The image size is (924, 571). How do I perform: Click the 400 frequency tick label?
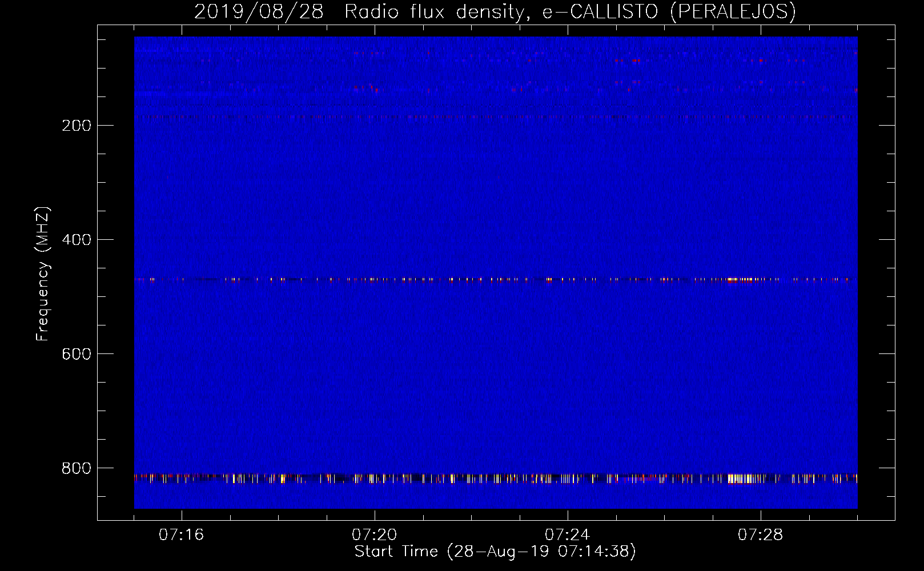pos(77,240)
